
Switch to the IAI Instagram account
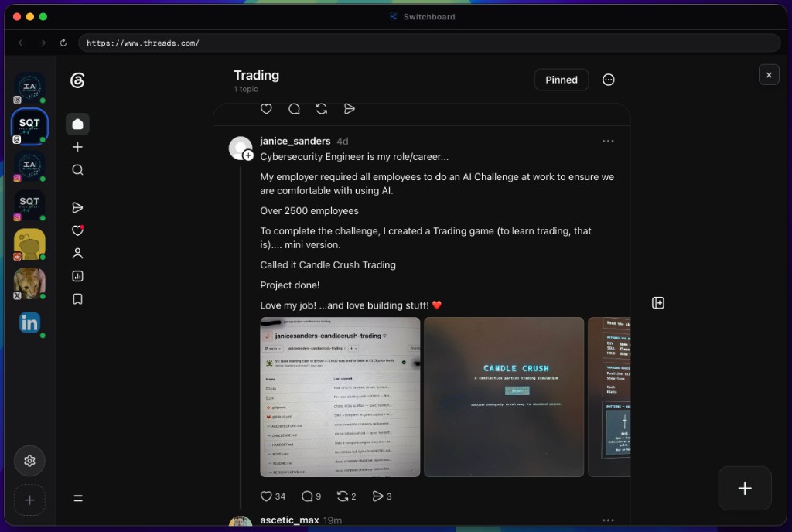click(29, 165)
